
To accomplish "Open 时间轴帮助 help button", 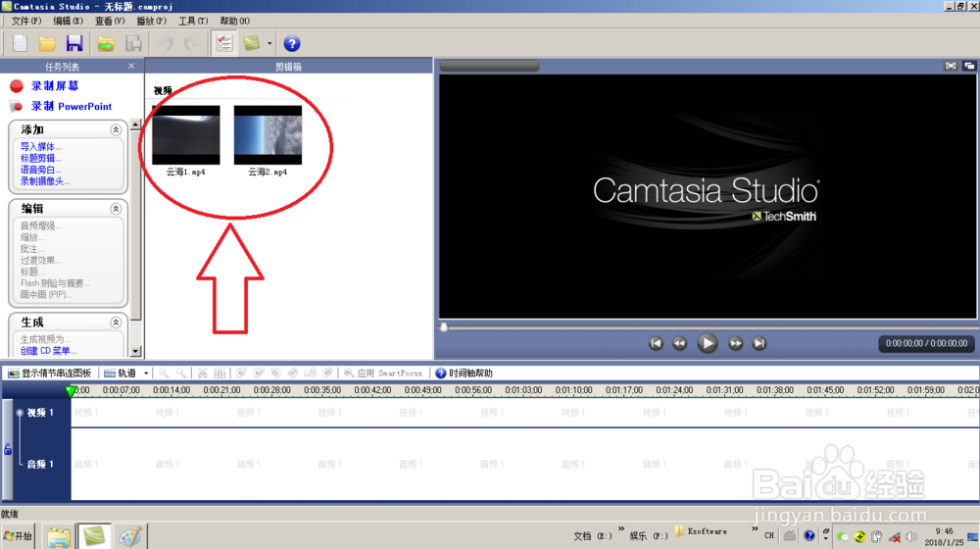I will [x=464, y=374].
